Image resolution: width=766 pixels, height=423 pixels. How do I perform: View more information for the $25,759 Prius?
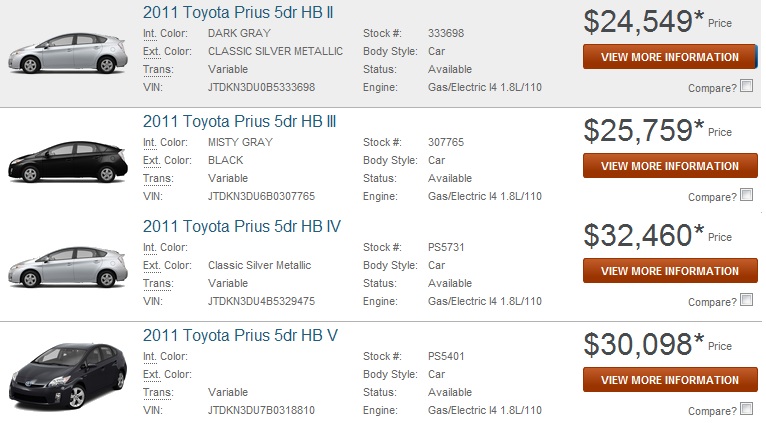670,166
